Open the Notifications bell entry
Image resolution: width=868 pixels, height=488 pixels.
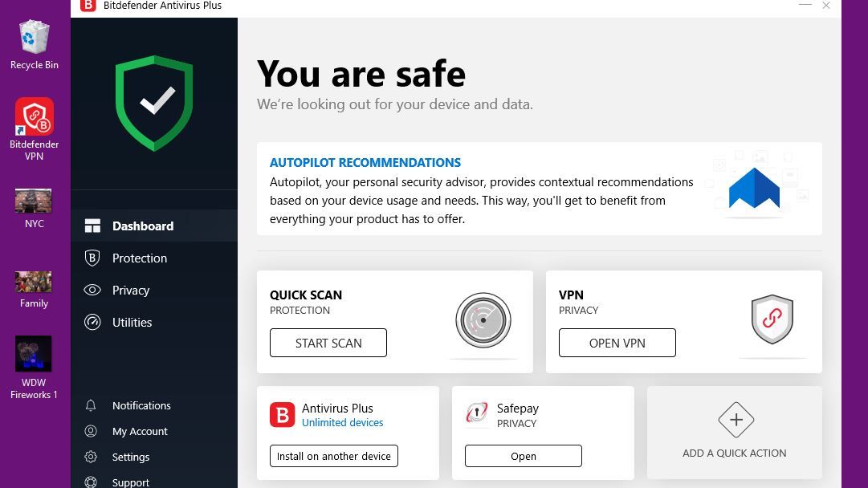[141, 406]
